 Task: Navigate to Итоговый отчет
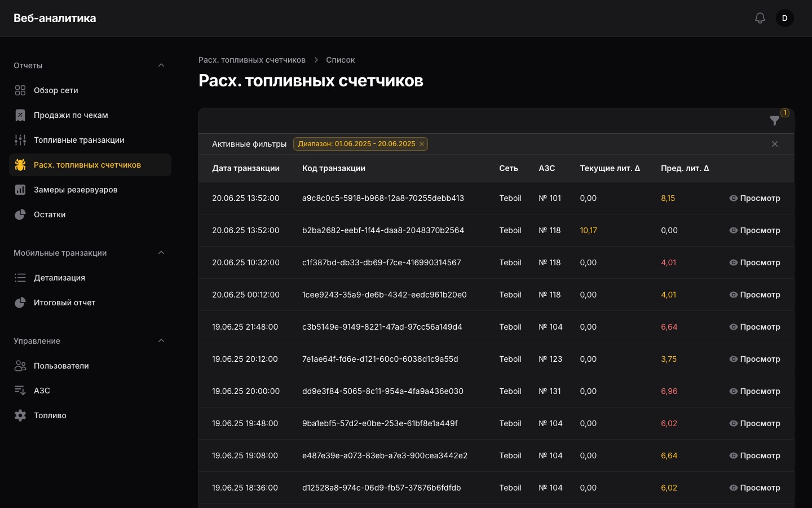pyautogui.click(x=90, y=303)
